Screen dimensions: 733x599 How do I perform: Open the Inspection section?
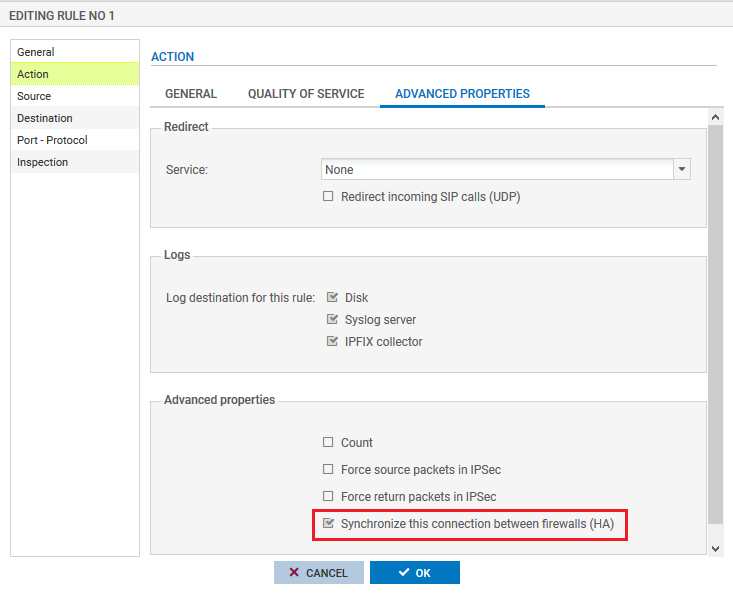tap(43, 162)
